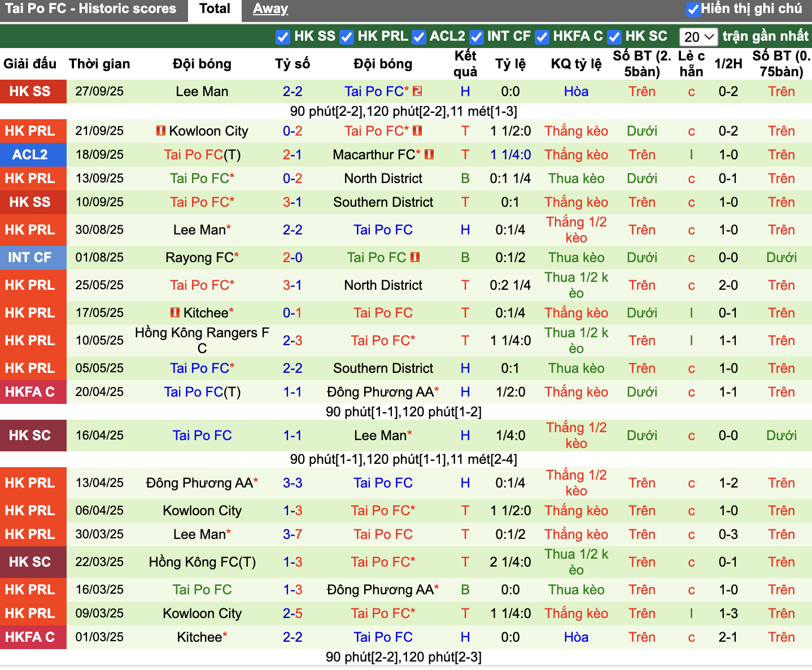The height and width of the screenshot is (670, 812).
Task: Toggle the Hiển thị ghi chú checkbox
Action: [x=693, y=10]
